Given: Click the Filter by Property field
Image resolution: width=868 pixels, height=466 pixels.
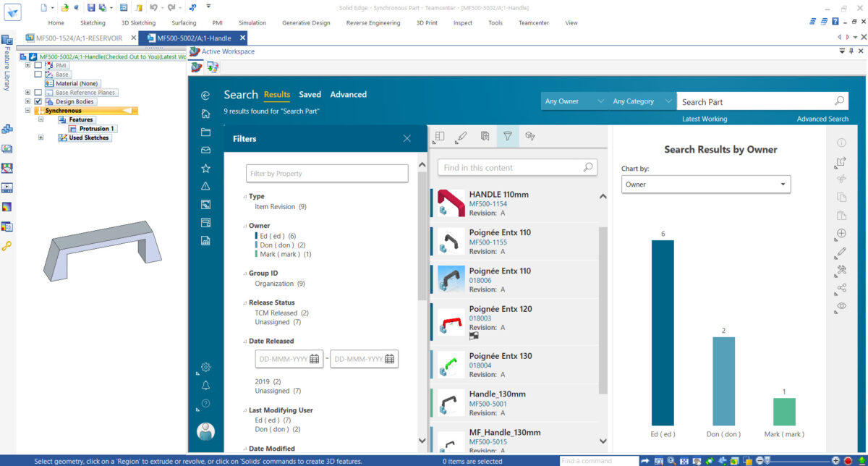Looking at the screenshot, I should point(327,174).
